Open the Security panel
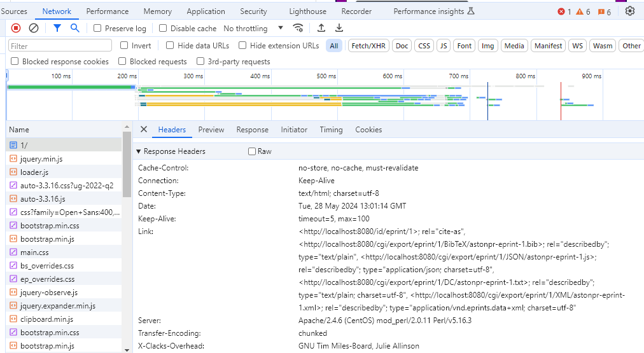644x353 pixels. click(253, 11)
